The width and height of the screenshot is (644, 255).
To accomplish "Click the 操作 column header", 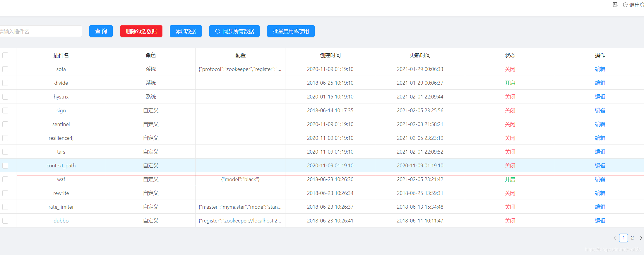I will pyautogui.click(x=600, y=55).
